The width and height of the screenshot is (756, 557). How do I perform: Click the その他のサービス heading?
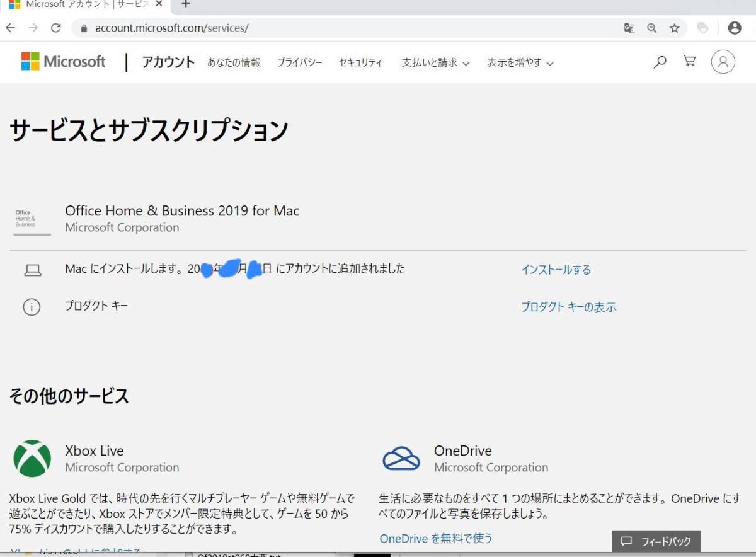pyautogui.click(x=69, y=396)
